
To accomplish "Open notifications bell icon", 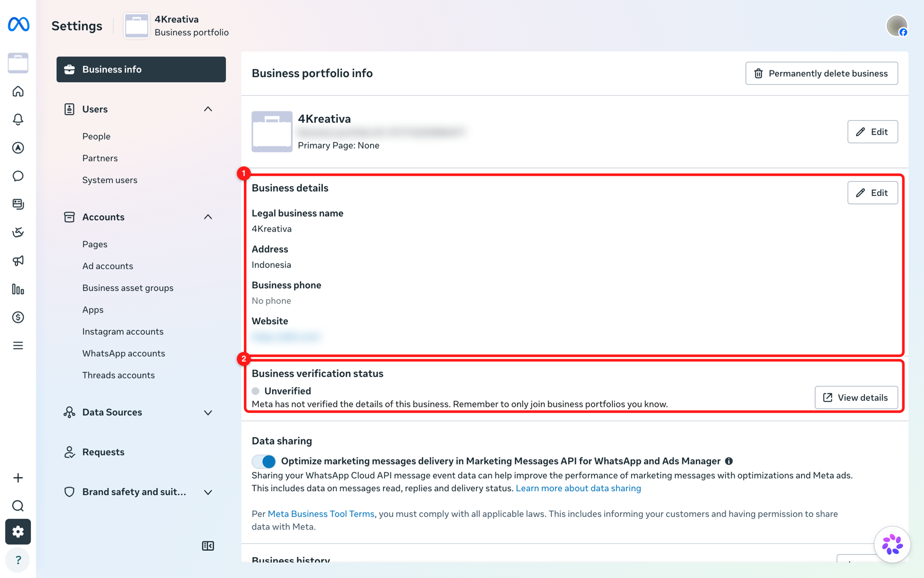I will pyautogui.click(x=18, y=119).
